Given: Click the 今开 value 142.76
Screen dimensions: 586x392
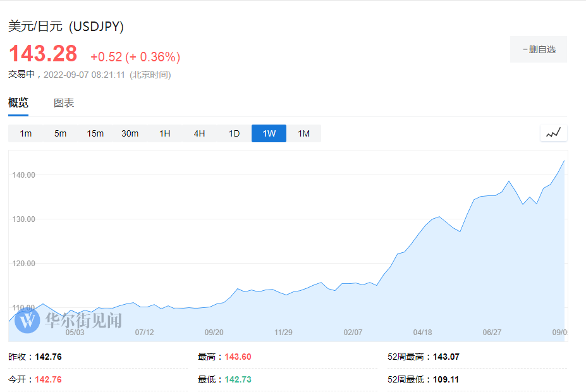Looking at the screenshot, I should tap(48, 379).
